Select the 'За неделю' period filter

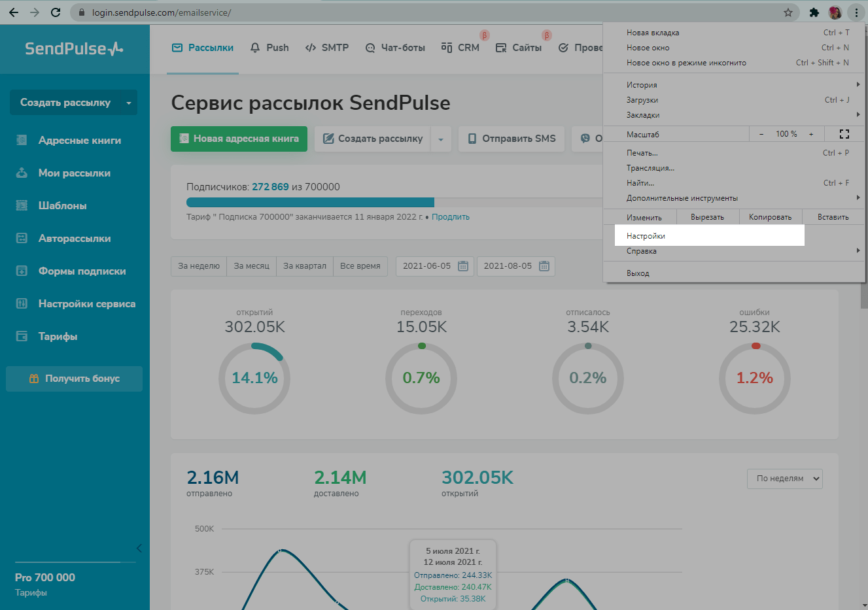(199, 266)
